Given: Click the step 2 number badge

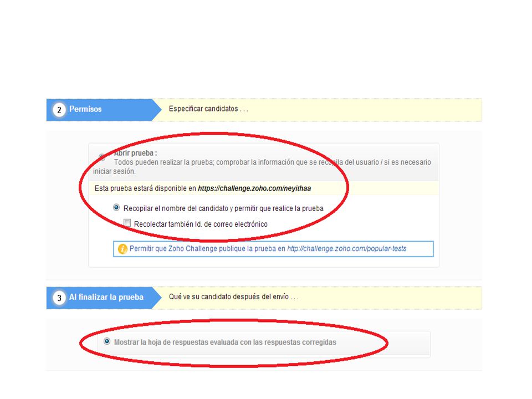Looking at the screenshot, I should coord(59,110).
